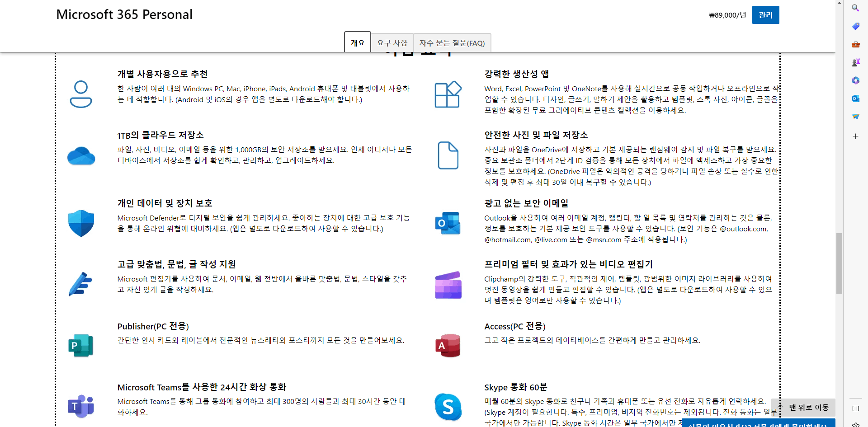Click the Microsoft Editor pen icon

[x=80, y=284]
